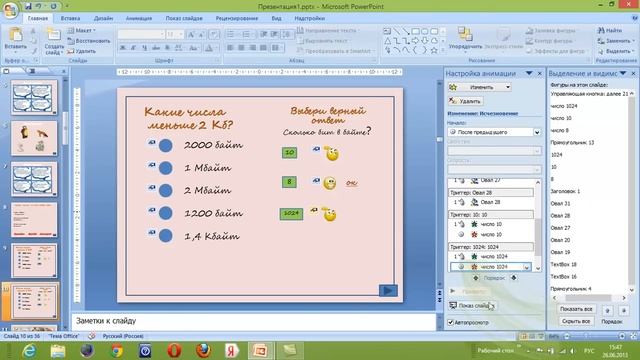Open Yandex browser from the taskbar
640x360 pixels.
(x=231, y=351)
